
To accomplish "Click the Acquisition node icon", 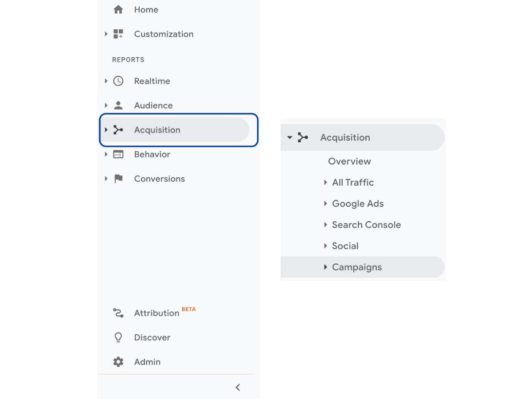I will (x=118, y=130).
